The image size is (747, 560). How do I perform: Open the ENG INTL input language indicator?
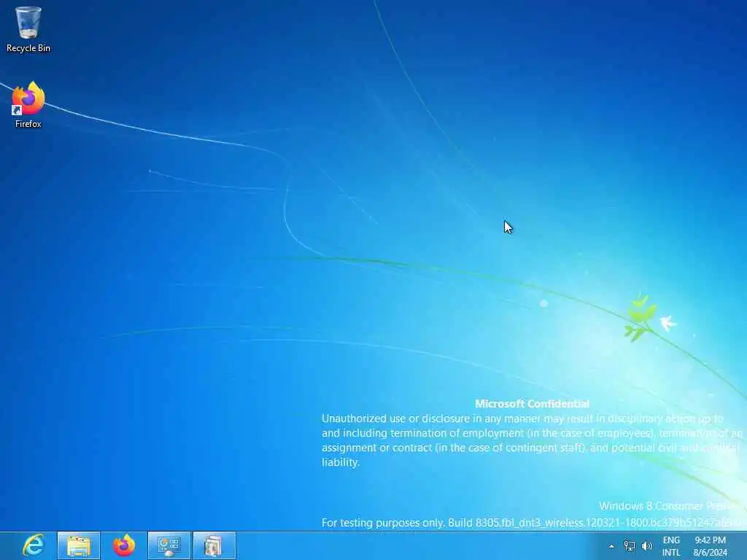pyautogui.click(x=671, y=546)
